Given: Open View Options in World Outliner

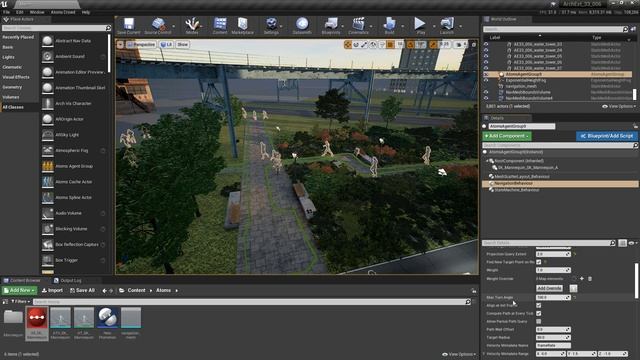Looking at the screenshot, I should pos(619,107).
